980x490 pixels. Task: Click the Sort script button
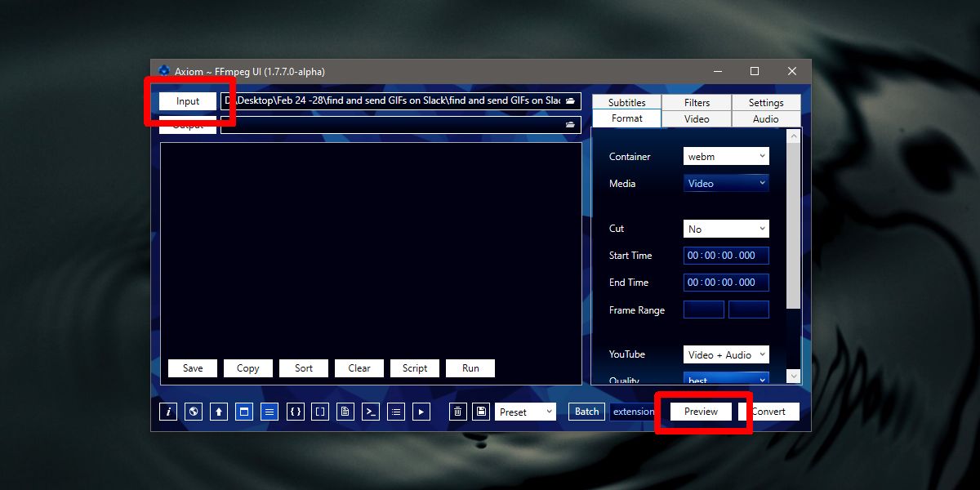pyautogui.click(x=304, y=368)
